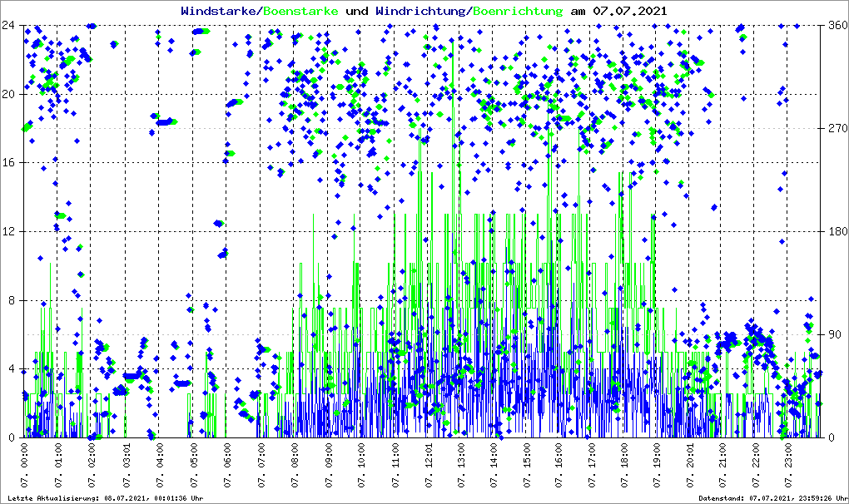Click the green Boenrichtung title word
The image size is (849, 504).
point(518,11)
